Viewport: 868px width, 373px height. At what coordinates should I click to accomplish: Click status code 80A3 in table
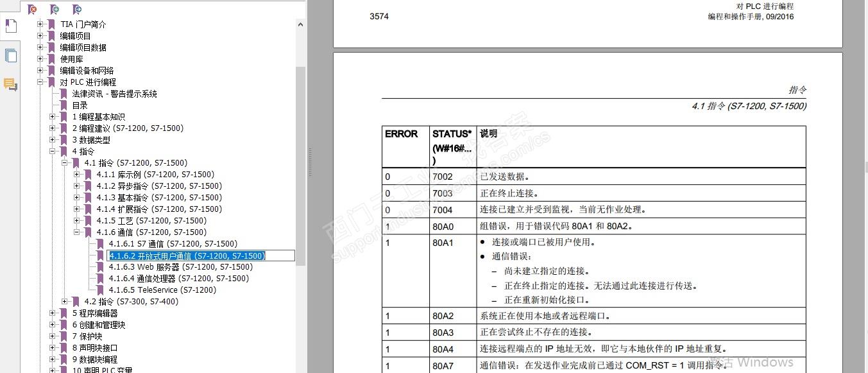tap(443, 333)
